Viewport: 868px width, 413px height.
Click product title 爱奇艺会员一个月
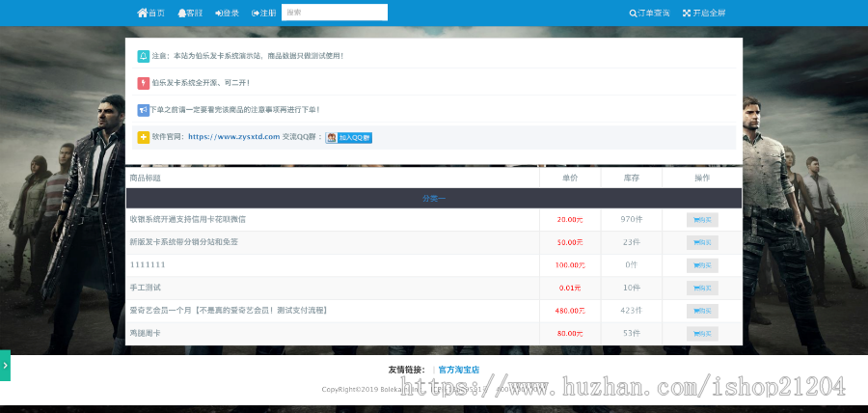point(230,311)
